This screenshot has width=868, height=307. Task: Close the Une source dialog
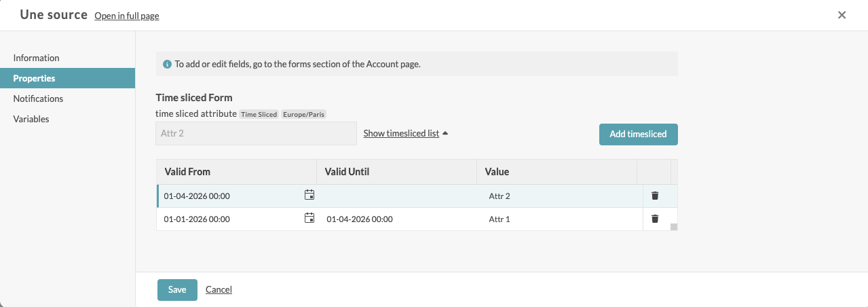pyautogui.click(x=842, y=15)
